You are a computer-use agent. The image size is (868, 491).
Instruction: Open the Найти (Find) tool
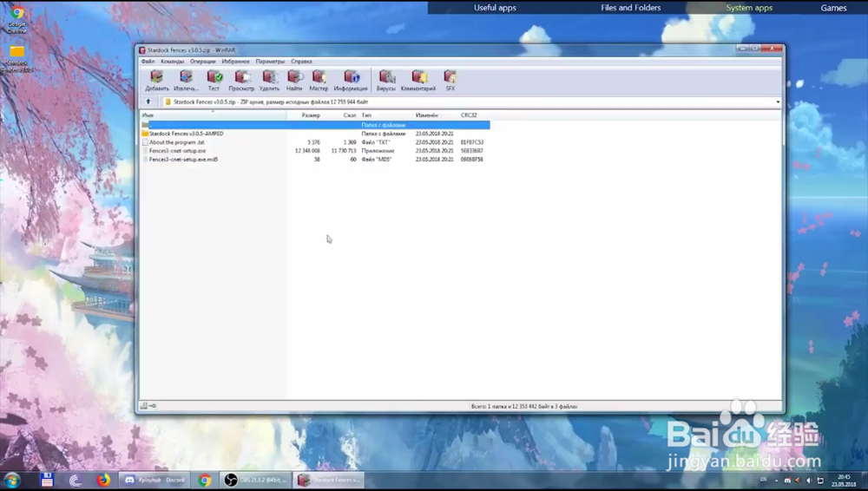tap(294, 81)
